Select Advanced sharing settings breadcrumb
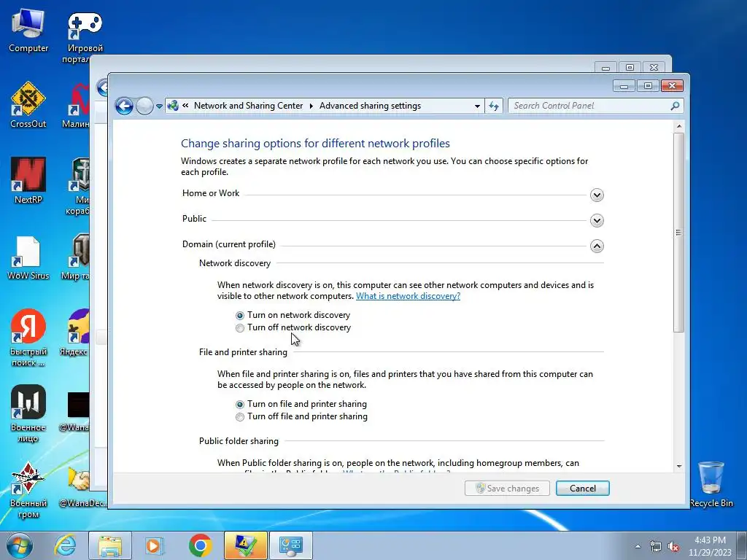This screenshot has width=747, height=560. click(x=370, y=106)
